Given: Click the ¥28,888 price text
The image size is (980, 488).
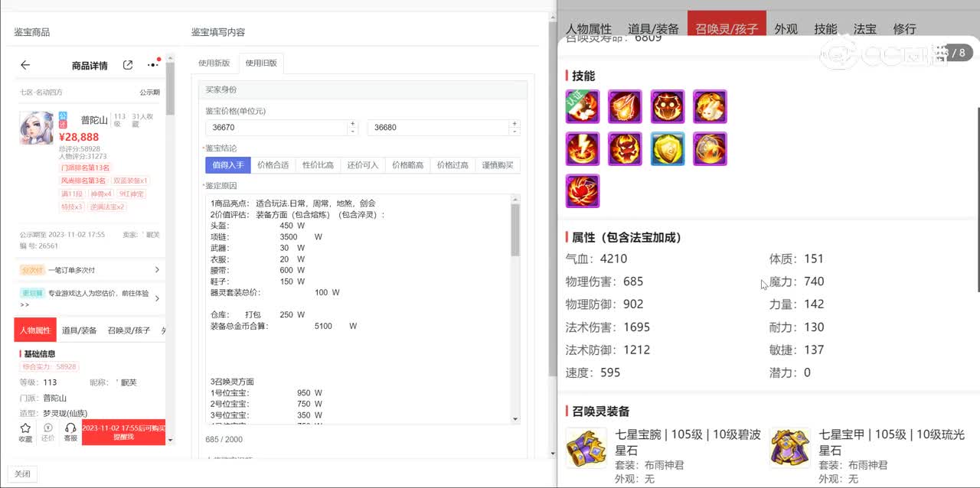Looking at the screenshot, I should pyautogui.click(x=79, y=138).
